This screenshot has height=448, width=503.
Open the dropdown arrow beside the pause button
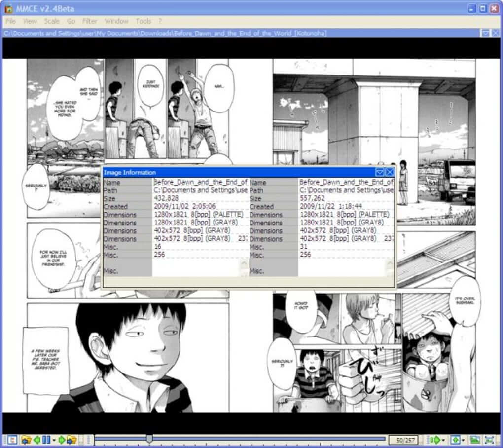coord(54,439)
